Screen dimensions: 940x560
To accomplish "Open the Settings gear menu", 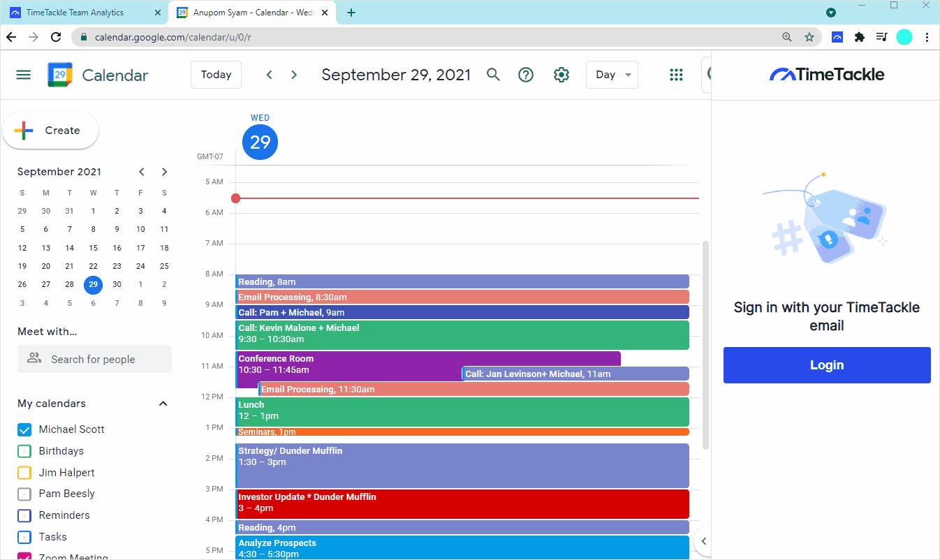I will coord(561,75).
